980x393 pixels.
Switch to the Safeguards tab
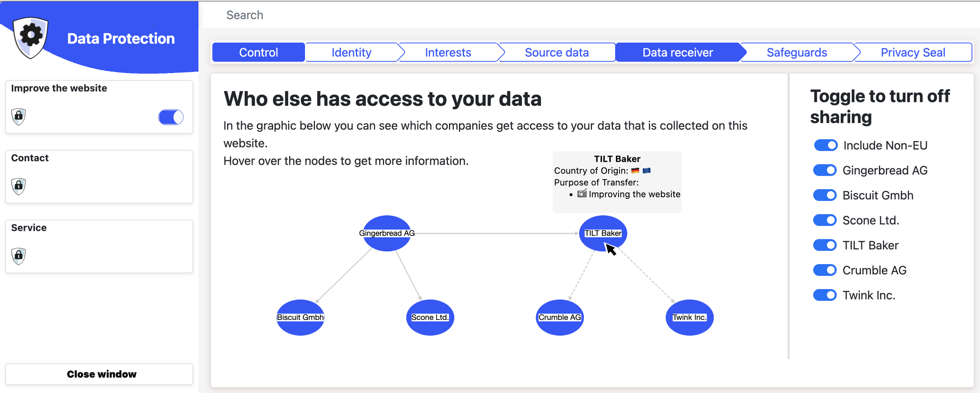coord(796,52)
